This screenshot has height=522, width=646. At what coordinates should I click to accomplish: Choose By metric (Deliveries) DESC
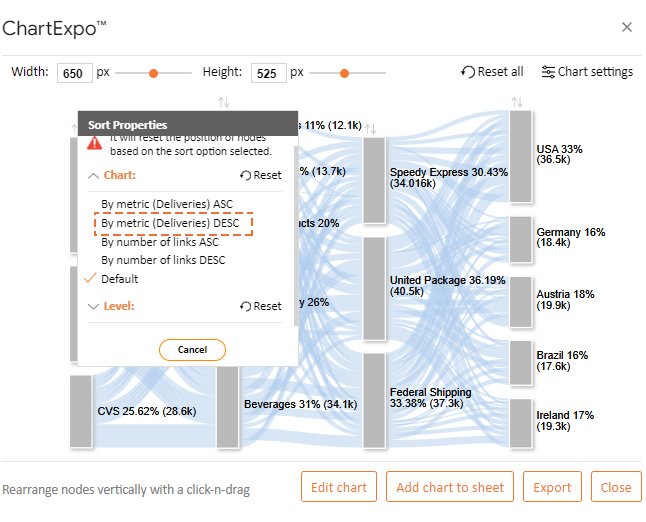pos(170,223)
